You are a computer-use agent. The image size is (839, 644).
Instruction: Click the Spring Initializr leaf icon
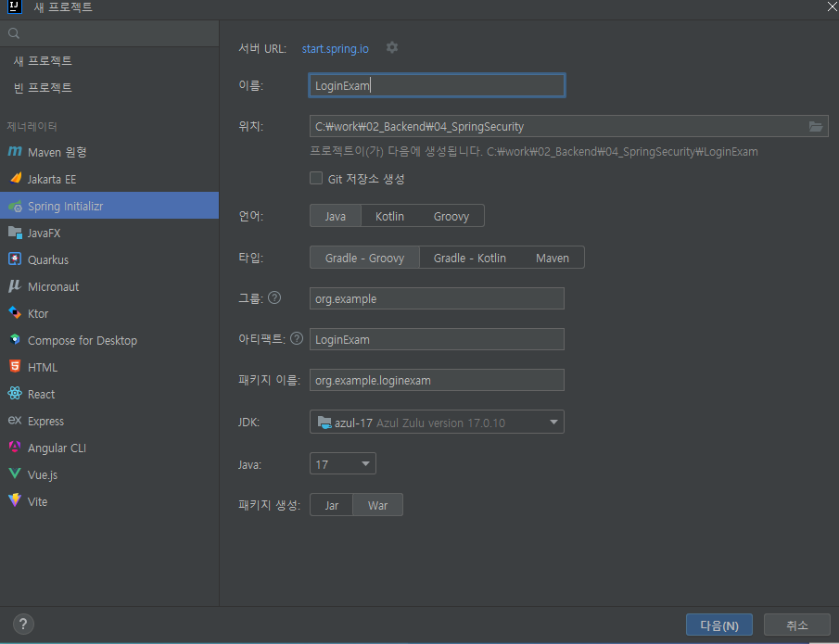[15, 206]
